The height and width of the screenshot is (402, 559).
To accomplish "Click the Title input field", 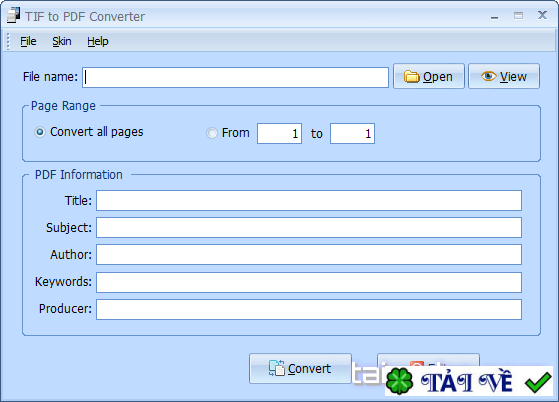I will (309, 201).
